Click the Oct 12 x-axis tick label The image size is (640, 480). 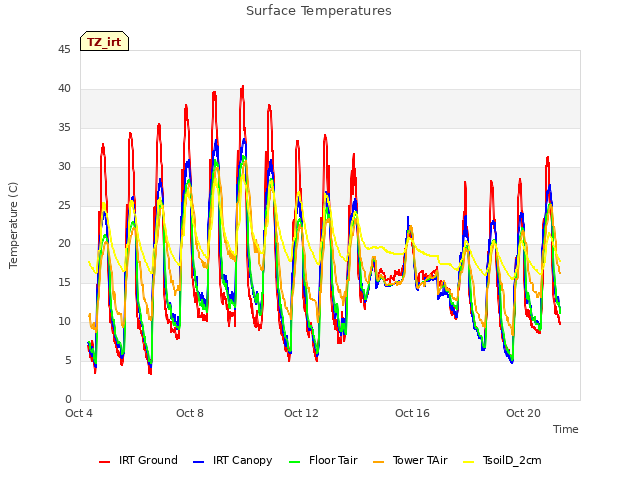point(301,413)
